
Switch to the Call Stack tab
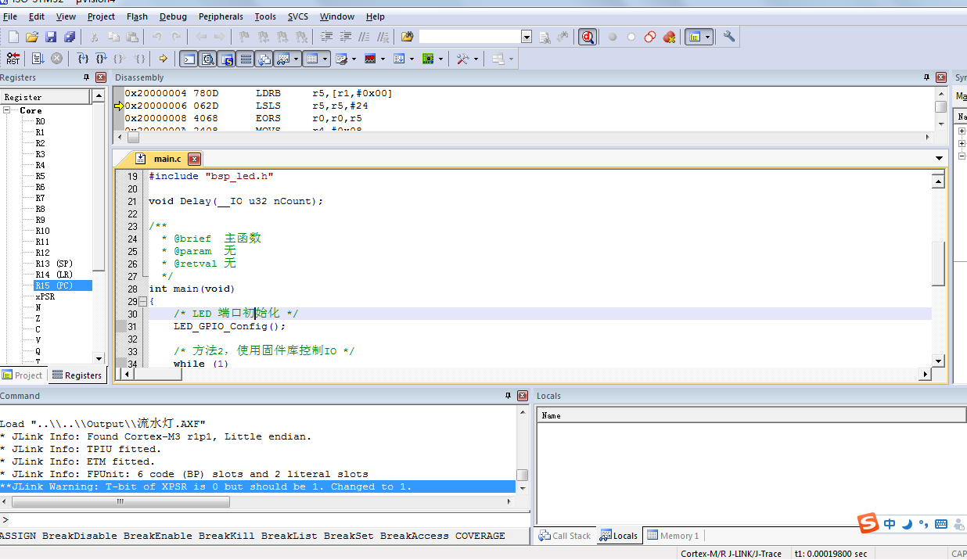tap(565, 536)
